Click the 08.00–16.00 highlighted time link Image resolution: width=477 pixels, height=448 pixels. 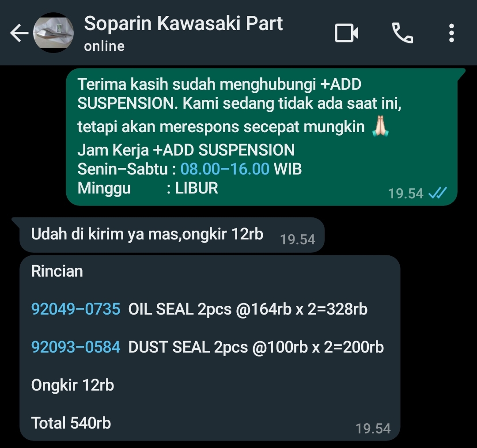(x=225, y=169)
